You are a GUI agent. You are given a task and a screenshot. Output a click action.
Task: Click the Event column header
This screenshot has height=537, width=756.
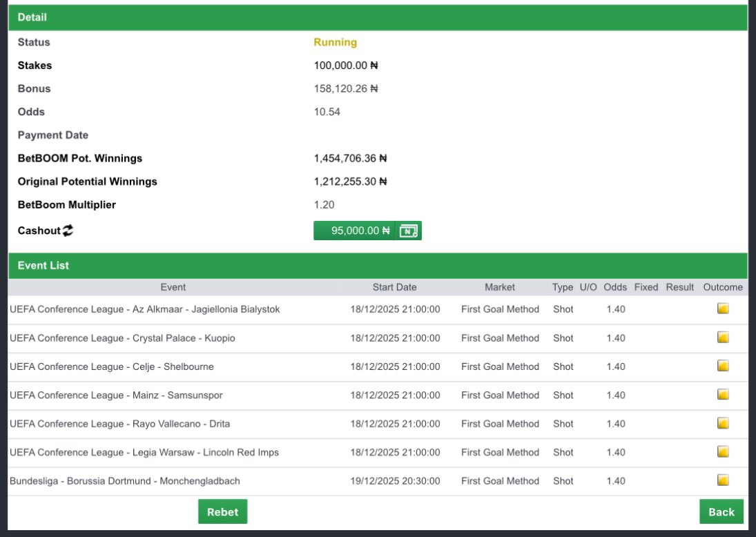pos(173,286)
